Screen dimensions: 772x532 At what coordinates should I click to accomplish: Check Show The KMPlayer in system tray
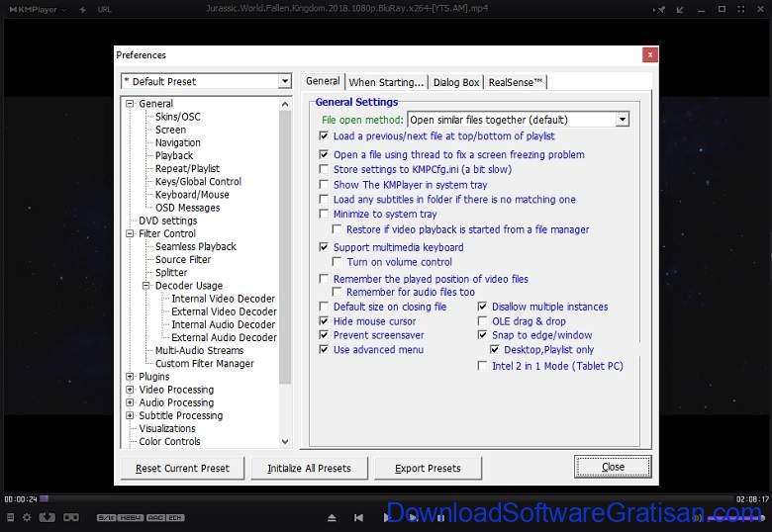[x=324, y=185]
